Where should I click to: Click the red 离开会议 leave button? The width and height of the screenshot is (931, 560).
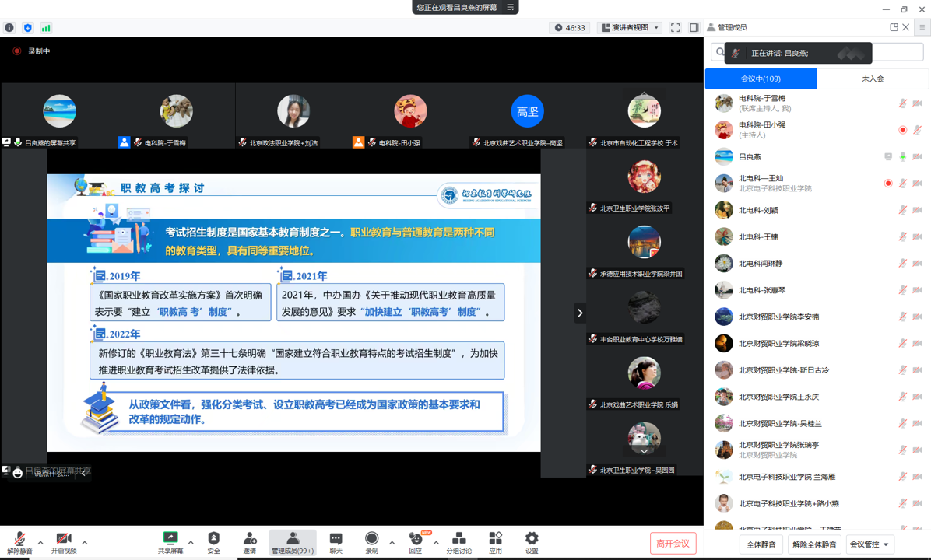[x=673, y=544]
